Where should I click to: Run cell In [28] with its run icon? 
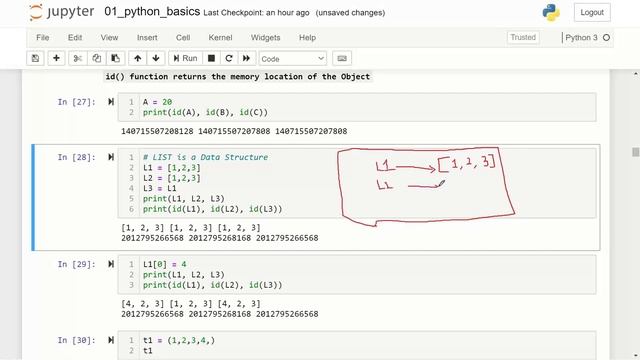point(111,157)
